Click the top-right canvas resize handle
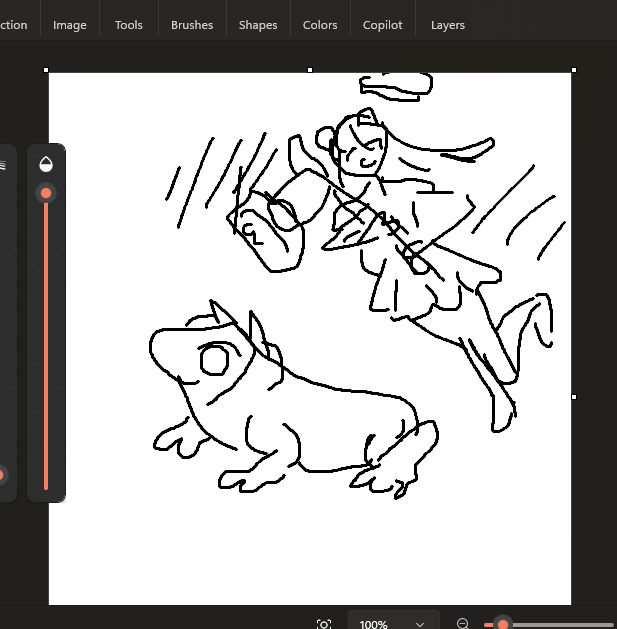 [x=574, y=70]
